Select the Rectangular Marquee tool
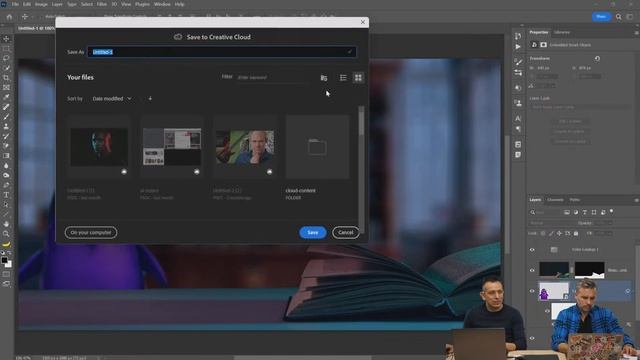 (x=6, y=49)
